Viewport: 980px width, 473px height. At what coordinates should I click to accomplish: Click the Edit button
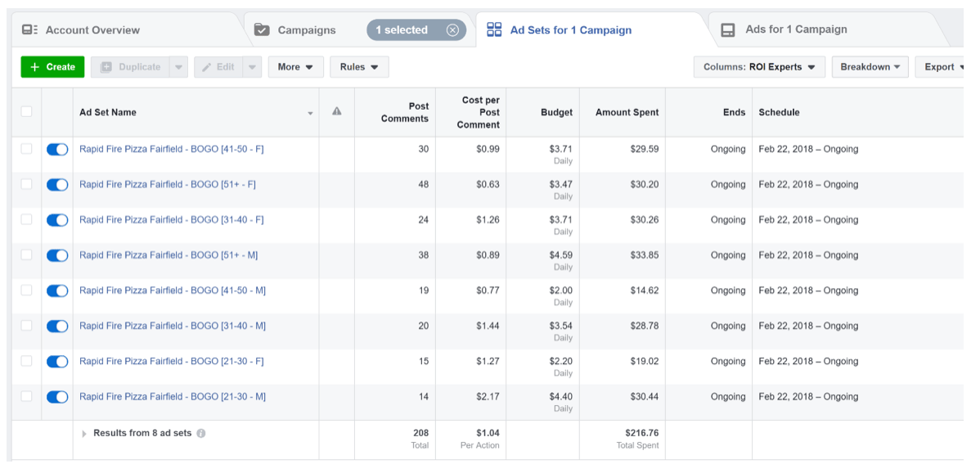point(218,67)
